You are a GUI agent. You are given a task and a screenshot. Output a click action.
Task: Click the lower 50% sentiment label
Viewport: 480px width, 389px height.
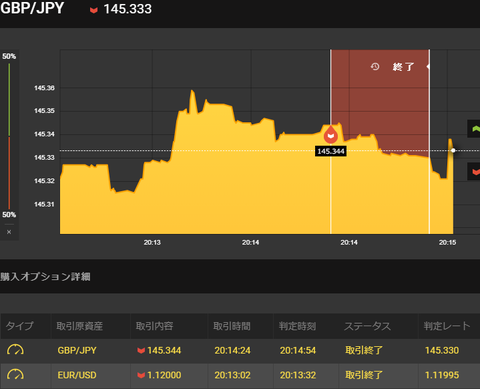point(9,215)
